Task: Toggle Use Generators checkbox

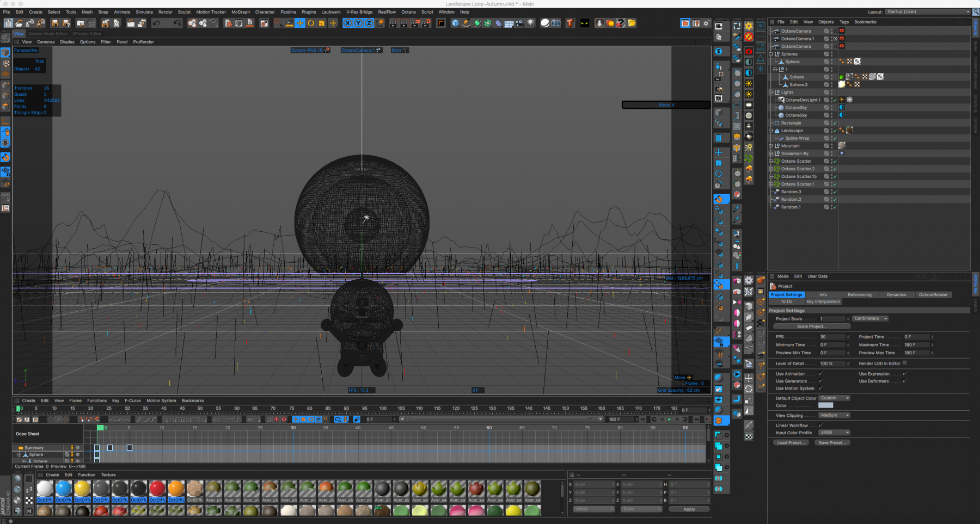Action: pyautogui.click(x=820, y=381)
